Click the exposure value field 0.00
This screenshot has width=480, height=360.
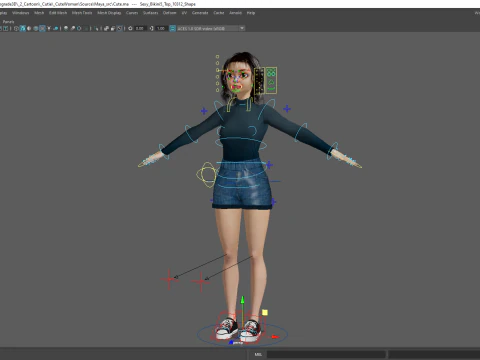(140, 28)
